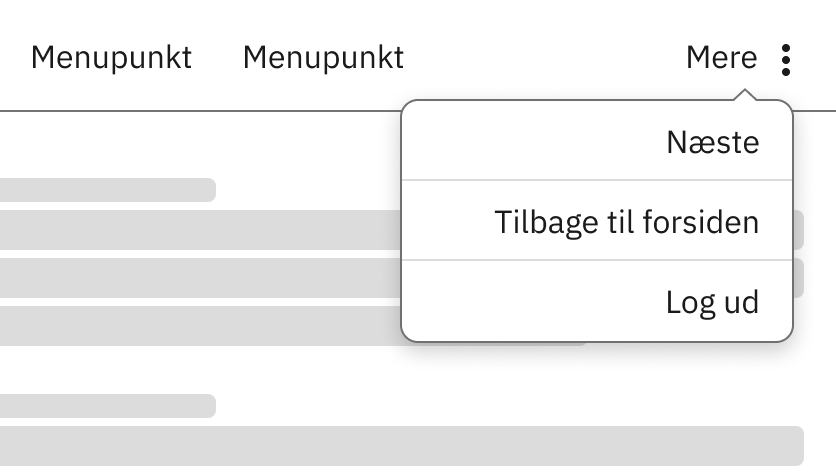The width and height of the screenshot is (836, 474).
Task: Click the fourth gray placeholder line from top
Action: (200, 326)
